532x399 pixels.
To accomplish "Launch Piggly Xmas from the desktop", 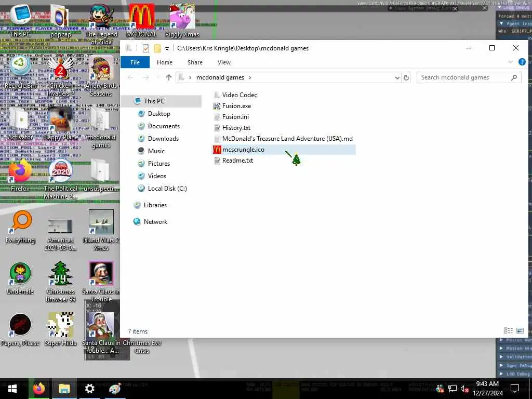I will (182, 20).
